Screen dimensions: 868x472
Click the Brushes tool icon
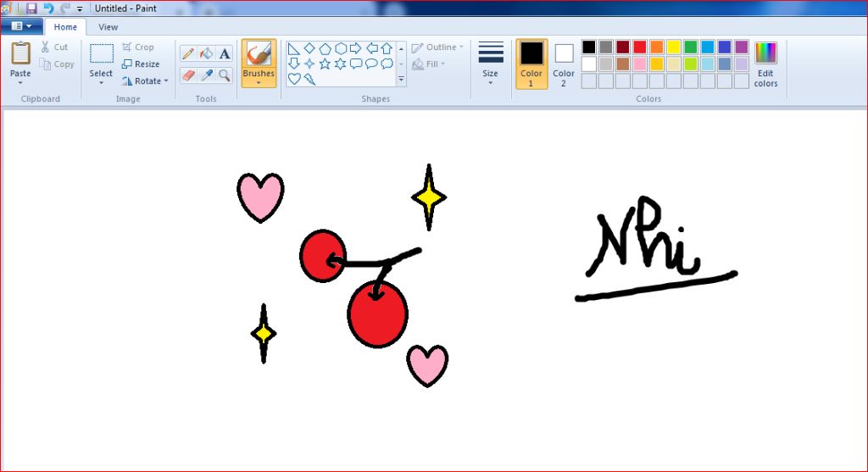coord(259,54)
